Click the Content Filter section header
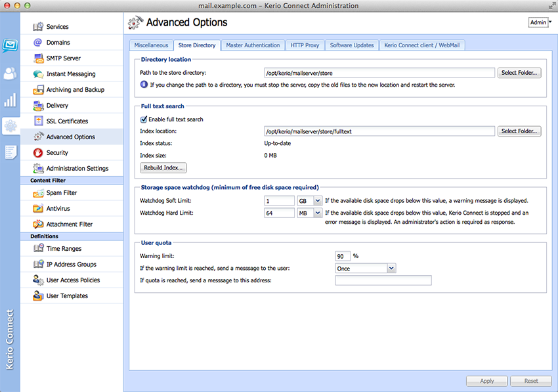Screen dimensions: 558x392 pos(72,181)
